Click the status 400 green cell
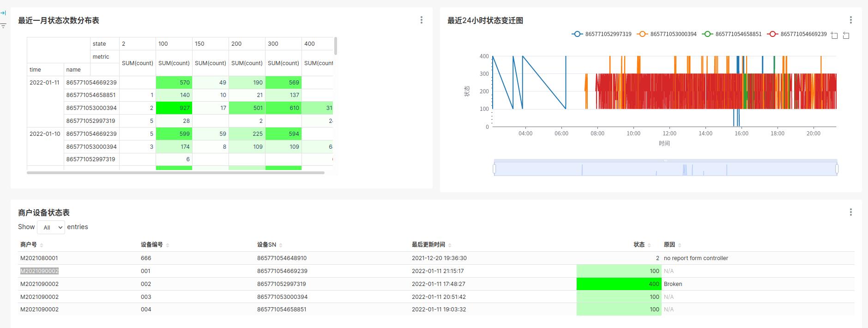 619,284
